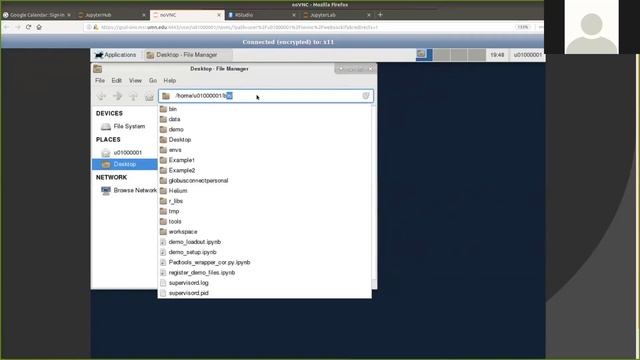The height and width of the screenshot is (360, 640).
Task: Choose the tools folder suggestion
Action: [264, 221]
